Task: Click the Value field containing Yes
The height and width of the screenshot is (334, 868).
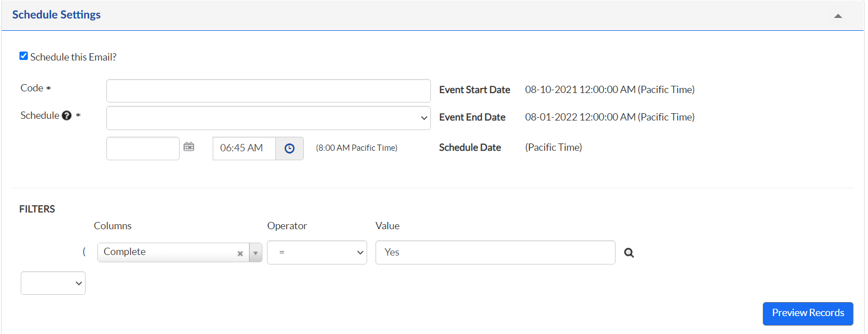Action: (495, 252)
